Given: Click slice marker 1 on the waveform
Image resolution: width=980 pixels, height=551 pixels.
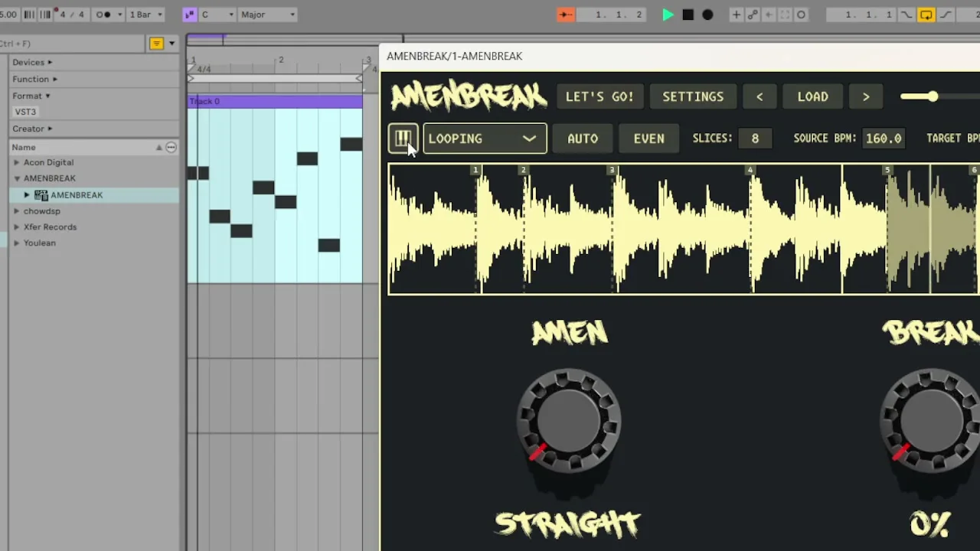Looking at the screenshot, I should tap(475, 170).
